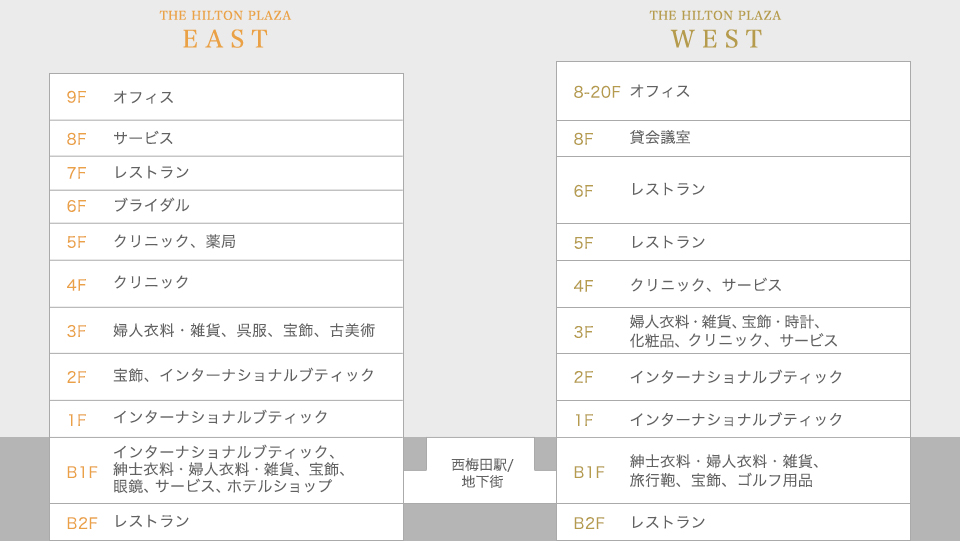Select EAST 7F レストラン floor row
The width and height of the screenshot is (960, 541).
pos(227,173)
